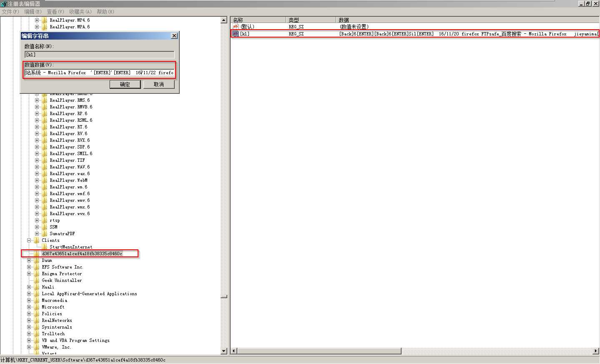
Task: Click the folder icon beside RealPlayer.RMS.6
Action: [45, 100]
